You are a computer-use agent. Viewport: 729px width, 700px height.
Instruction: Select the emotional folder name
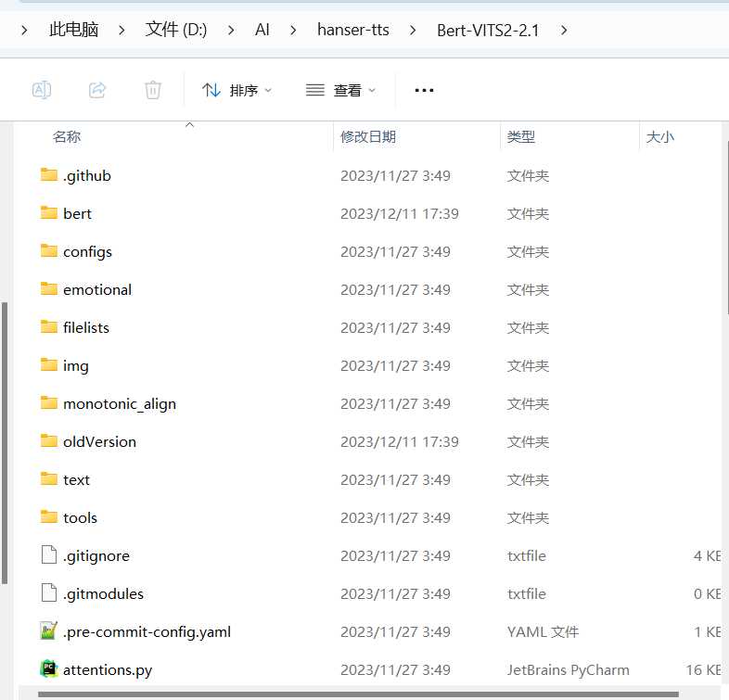[x=97, y=289]
